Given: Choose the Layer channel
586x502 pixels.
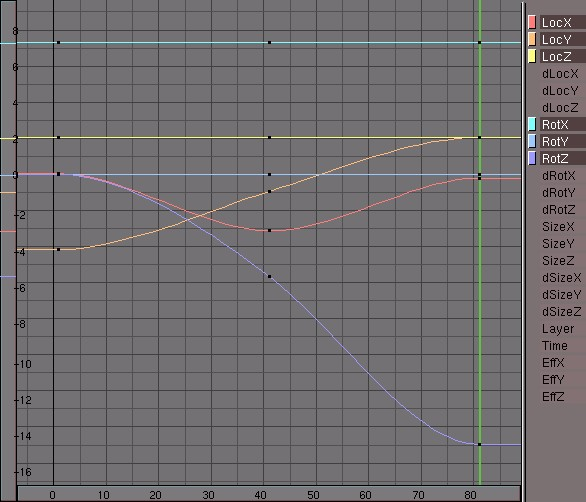Looking at the screenshot, I should point(558,329).
